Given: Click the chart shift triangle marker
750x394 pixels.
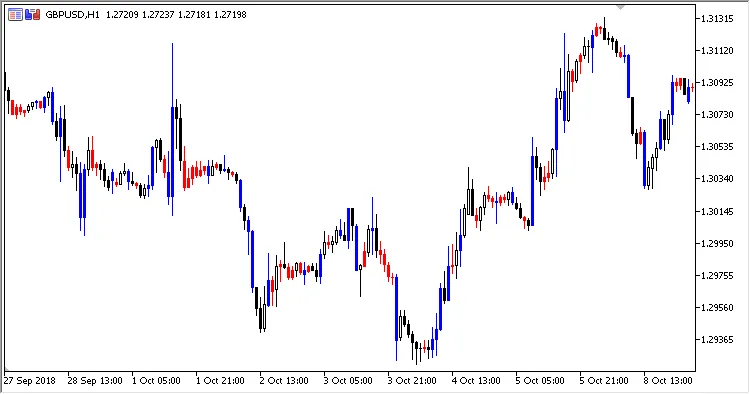Looking at the screenshot, I should tap(621, 7).
